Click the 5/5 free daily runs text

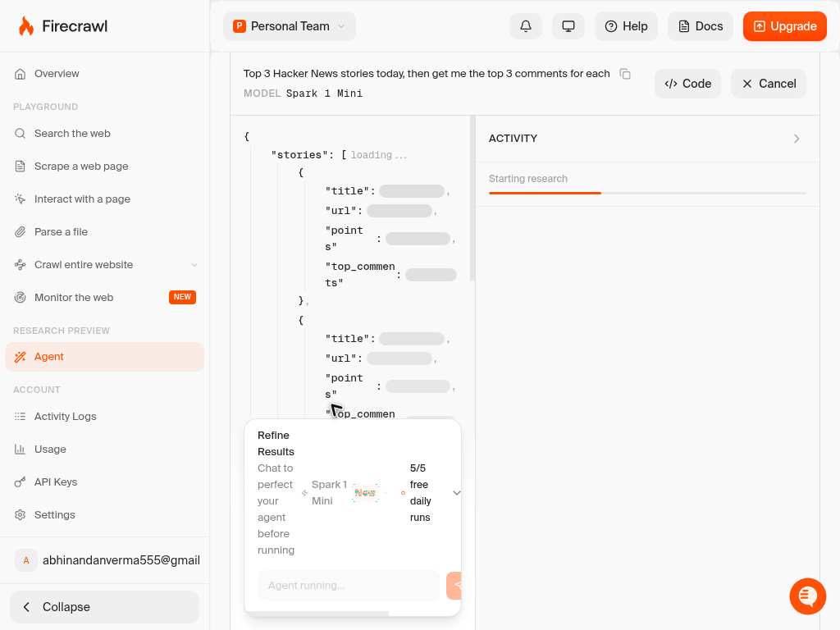420,493
